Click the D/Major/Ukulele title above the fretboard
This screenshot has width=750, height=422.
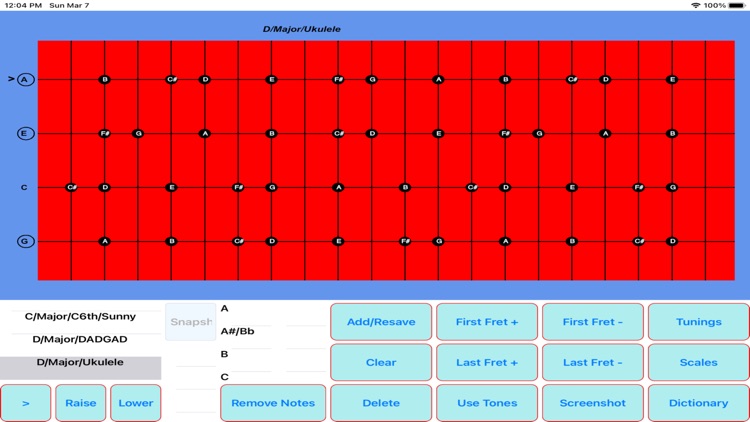(x=302, y=29)
